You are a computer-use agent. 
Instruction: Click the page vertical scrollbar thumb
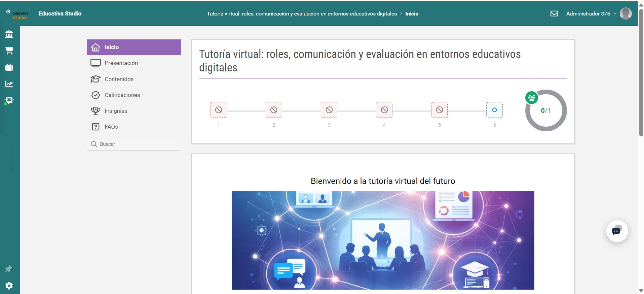click(x=641, y=72)
